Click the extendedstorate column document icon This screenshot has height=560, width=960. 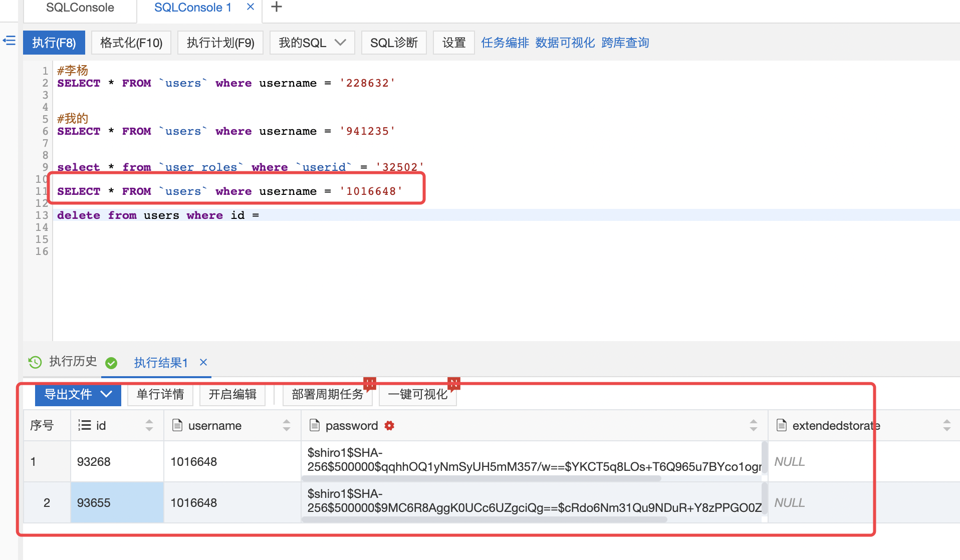pos(781,426)
